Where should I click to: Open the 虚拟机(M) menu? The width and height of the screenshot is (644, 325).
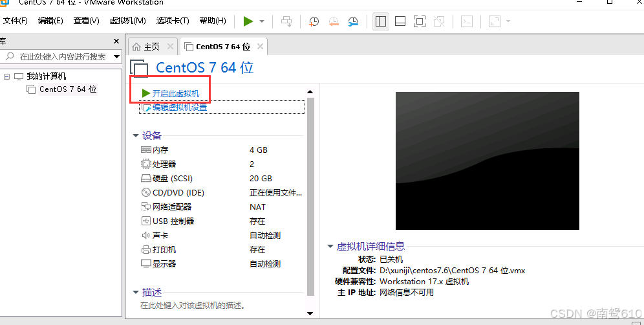[128, 21]
